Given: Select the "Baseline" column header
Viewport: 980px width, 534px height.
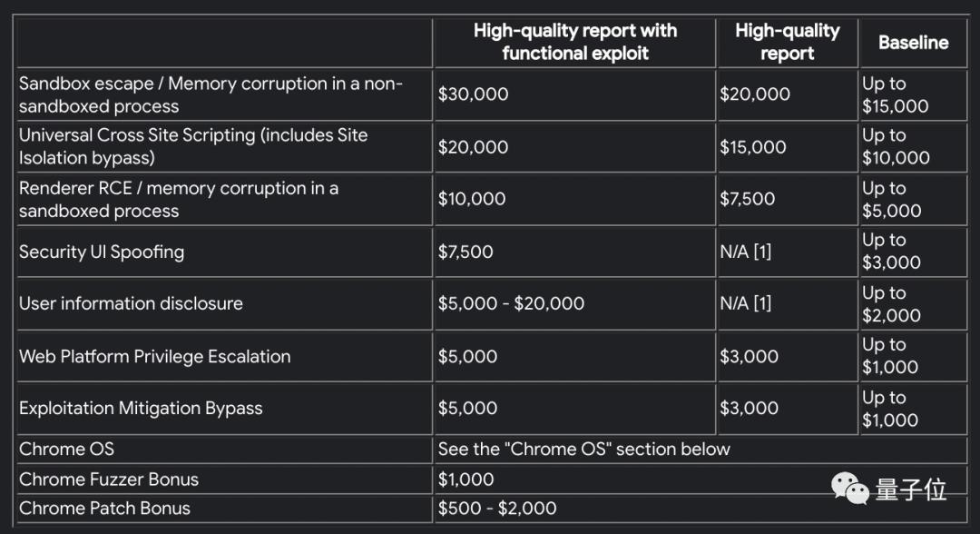Looking at the screenshot, I should click(913, 42).
